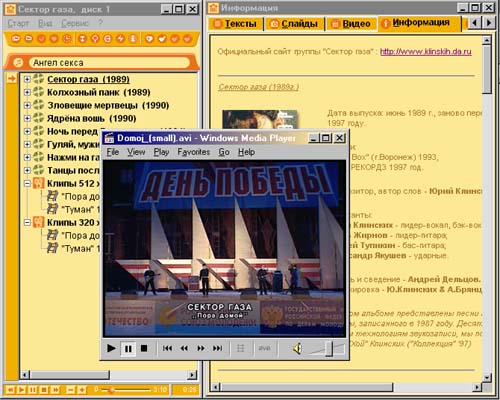Open the Go menu in Media Player
Viewport: 500px width, 400px height.
click(224, 152)
